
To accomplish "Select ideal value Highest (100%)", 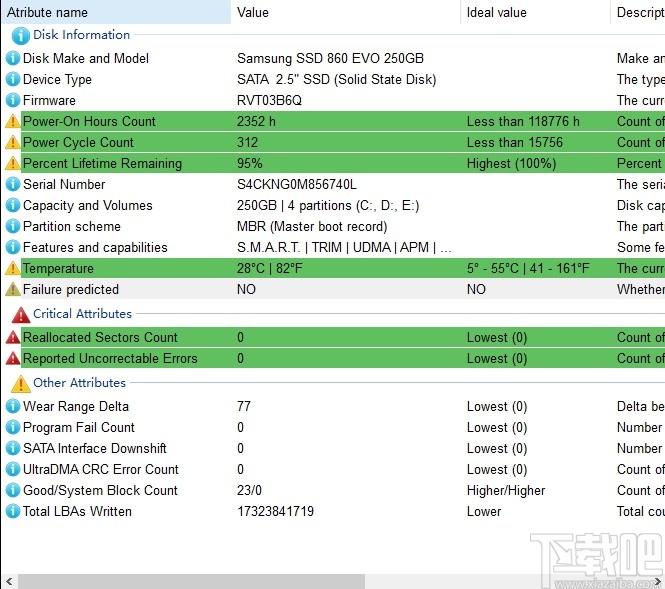I will coord(511,163).
